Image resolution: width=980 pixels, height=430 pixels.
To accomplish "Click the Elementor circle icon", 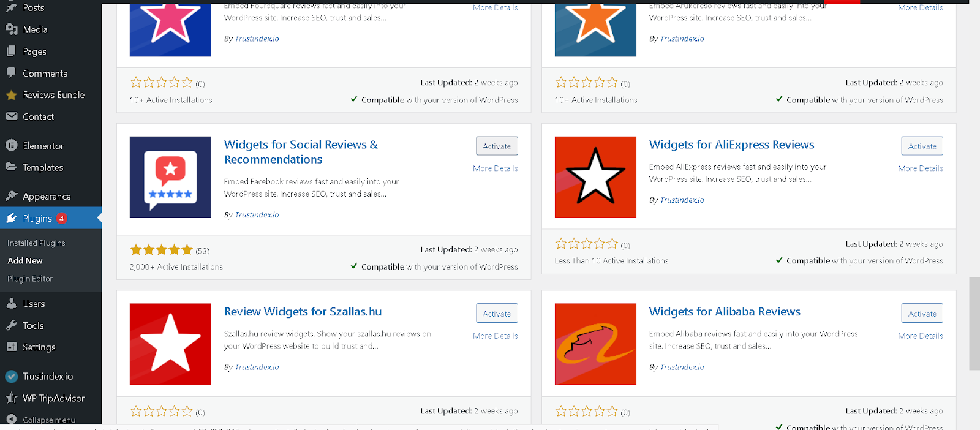I will pyautogui.click(x=11, y=145).
